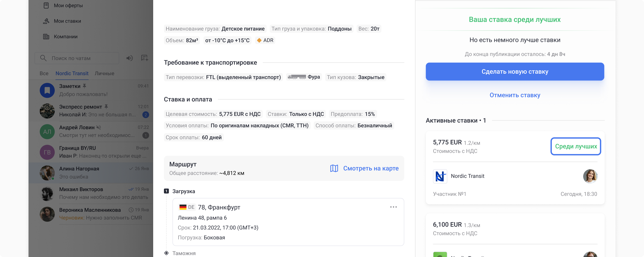
Task: Click the German flag DE icon
Action: pyautogui.click(x=183, y=207)
